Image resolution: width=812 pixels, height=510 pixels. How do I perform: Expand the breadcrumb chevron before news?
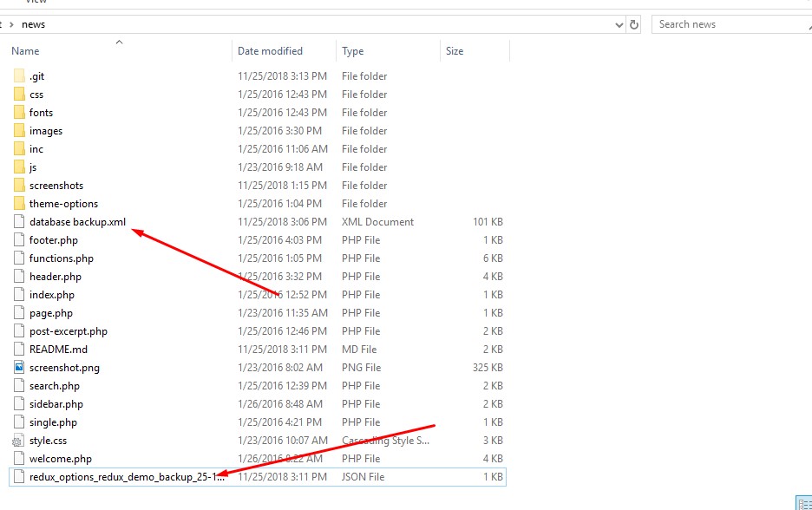[11, 24]
